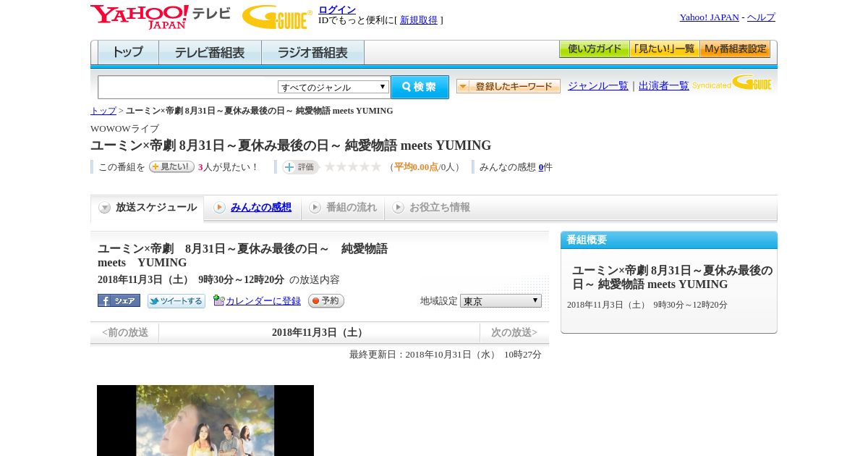This screenshot has height=456, width=868.
Task: Click the 予約 recording button
Action: [326, 301]
